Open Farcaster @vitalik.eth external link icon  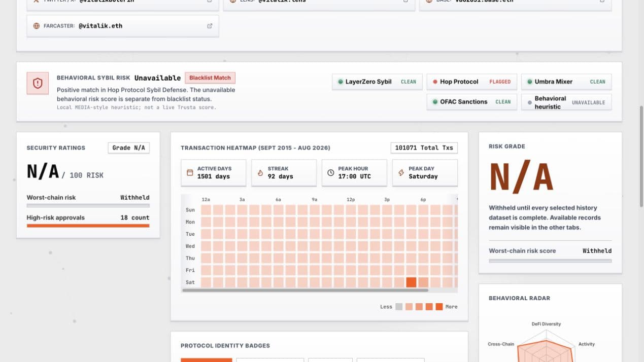210,26
